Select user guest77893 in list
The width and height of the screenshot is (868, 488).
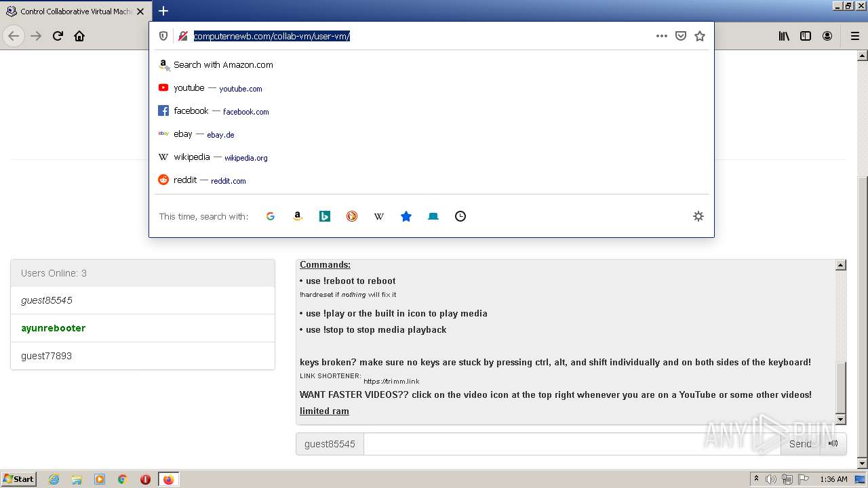tap(142, 356)
